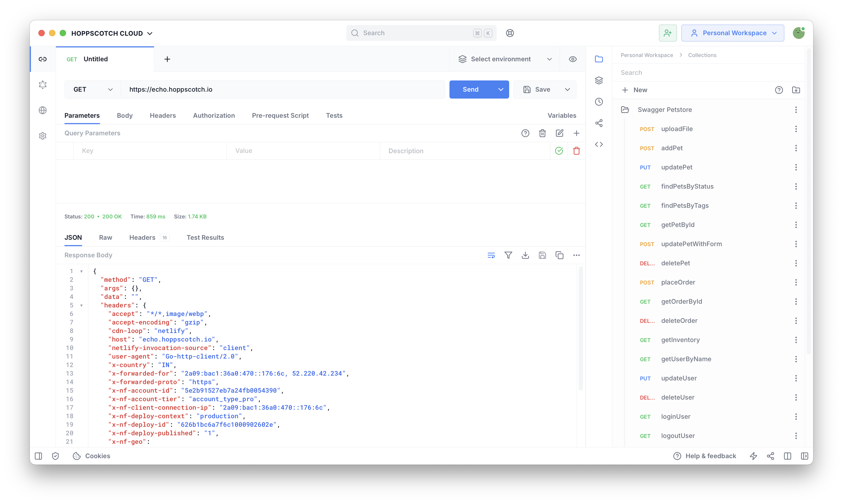Expand the Save button options arrow
Viewport: 843px width, 504px height.
(567, 89)
